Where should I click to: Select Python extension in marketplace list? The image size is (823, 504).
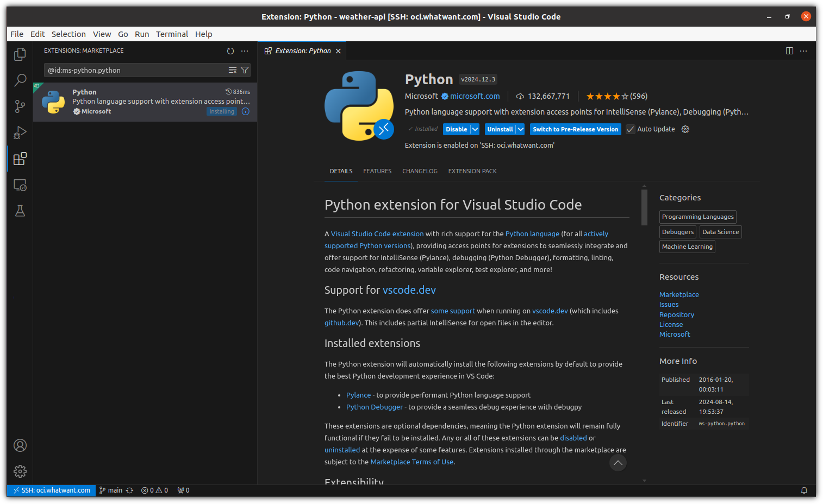click(x=145, y=102)
